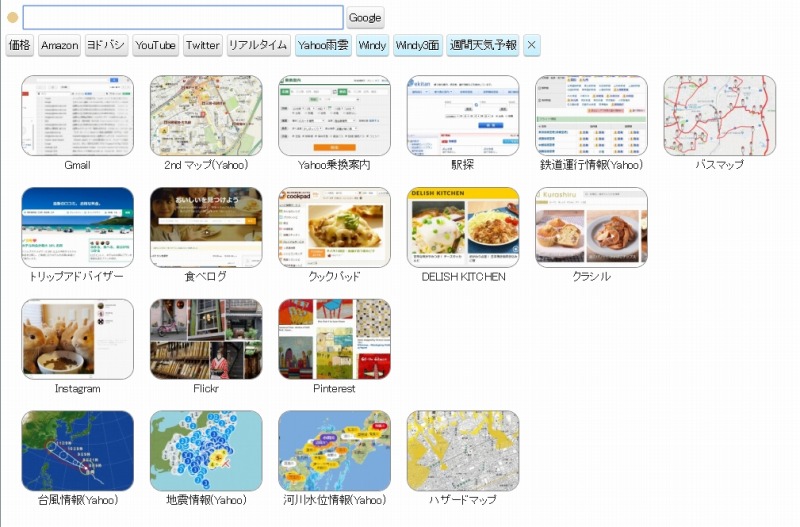Open the Gmail thumbnail
Viewport: 800px width, 527px height.
point(78,116)
